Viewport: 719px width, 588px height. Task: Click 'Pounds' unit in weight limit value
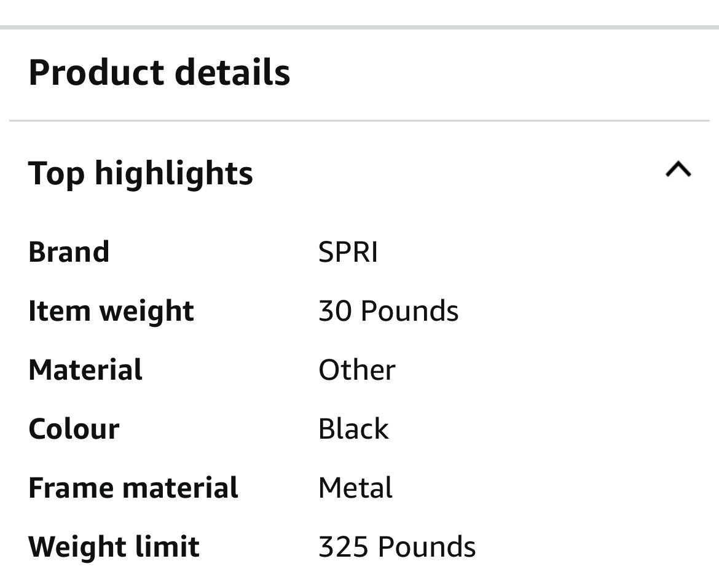(x=426, y=547)
